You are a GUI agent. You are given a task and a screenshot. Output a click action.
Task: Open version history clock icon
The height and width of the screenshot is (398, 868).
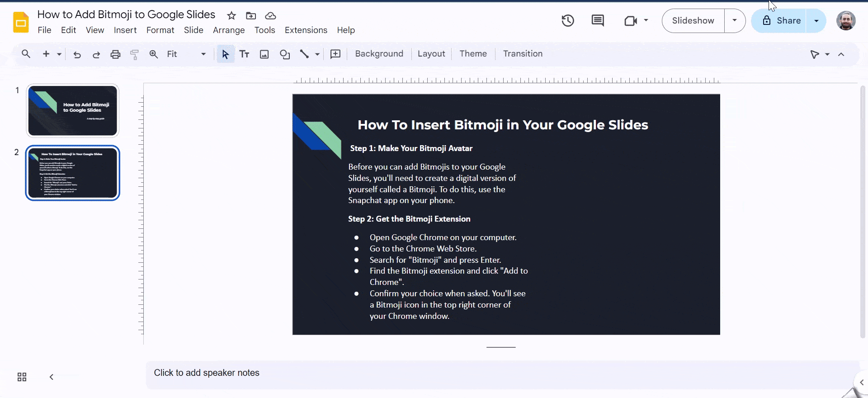(x=568, y=21)
